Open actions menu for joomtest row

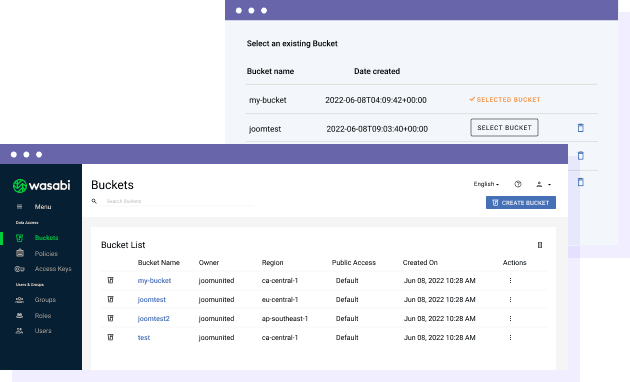coord(510,299)
